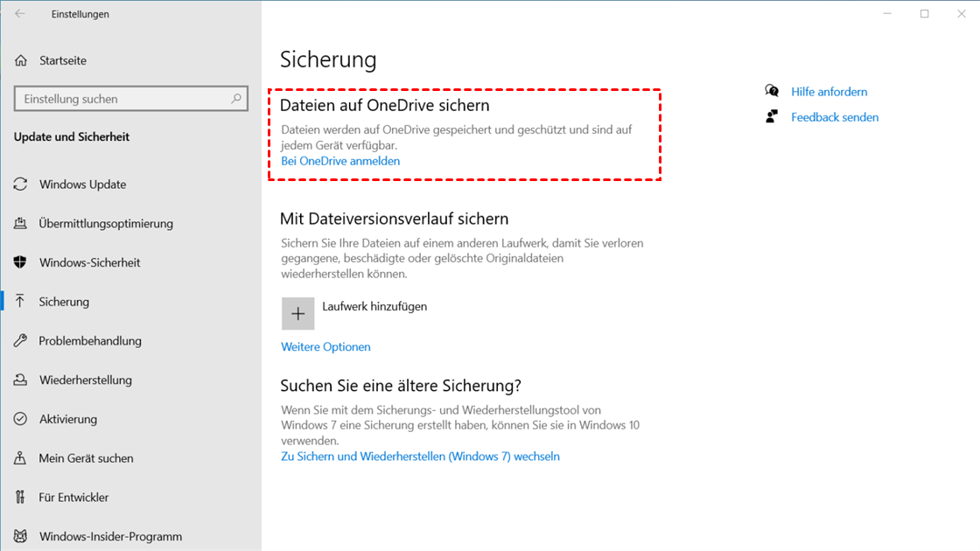Image resolution: width=980 pixels, height=551 pixels.
Task: Click heading Suchen Sie eine ältere Sicherung?
Action: [400, 386]
